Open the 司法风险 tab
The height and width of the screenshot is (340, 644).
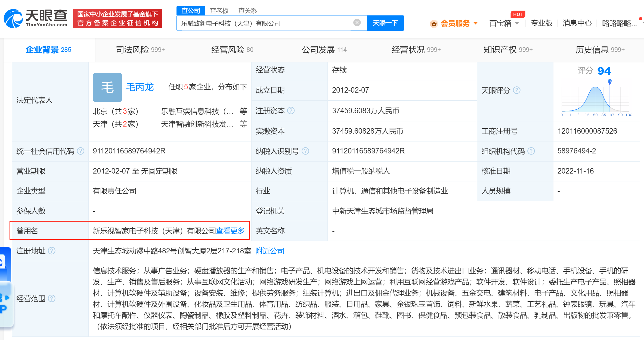point(140,50)
